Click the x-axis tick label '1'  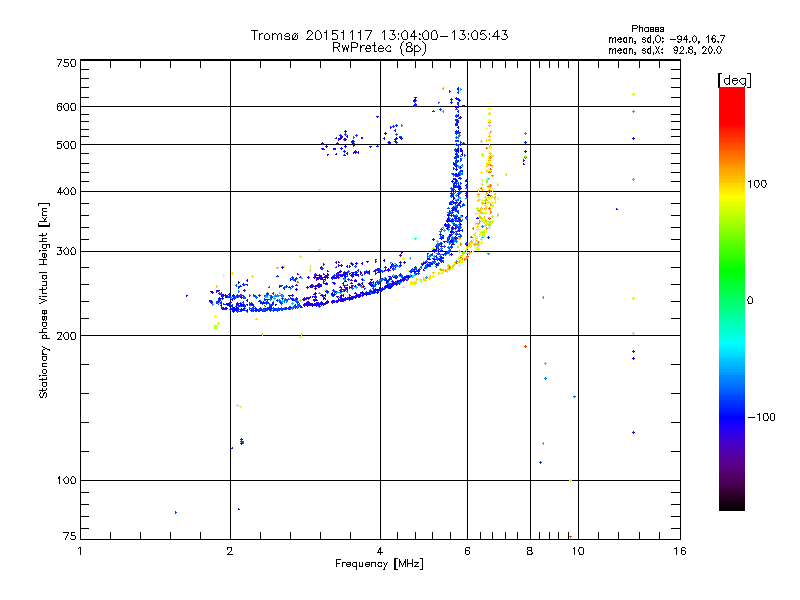tap(80, 551)
